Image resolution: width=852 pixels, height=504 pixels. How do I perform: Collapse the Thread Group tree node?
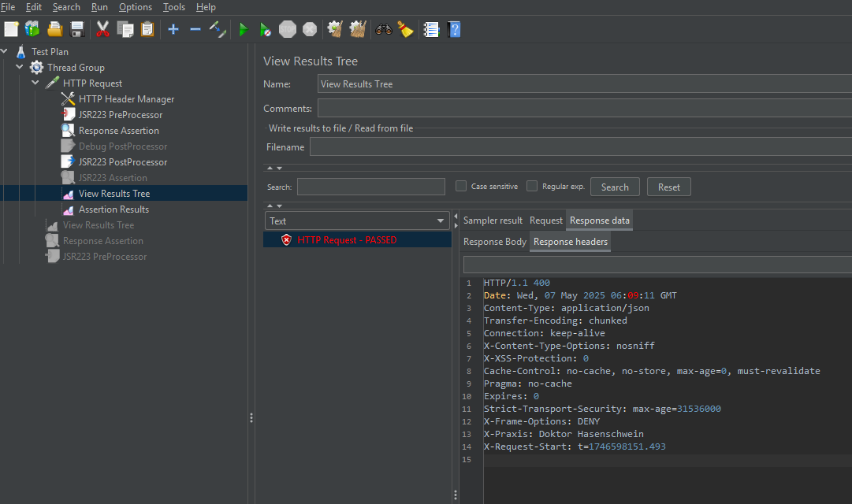19,67
